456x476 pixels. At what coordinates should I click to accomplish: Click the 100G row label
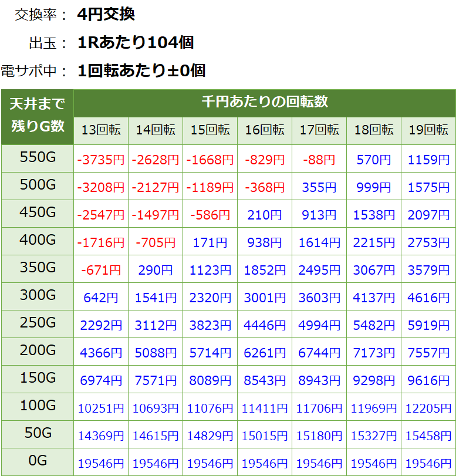(x=38, y=407)
